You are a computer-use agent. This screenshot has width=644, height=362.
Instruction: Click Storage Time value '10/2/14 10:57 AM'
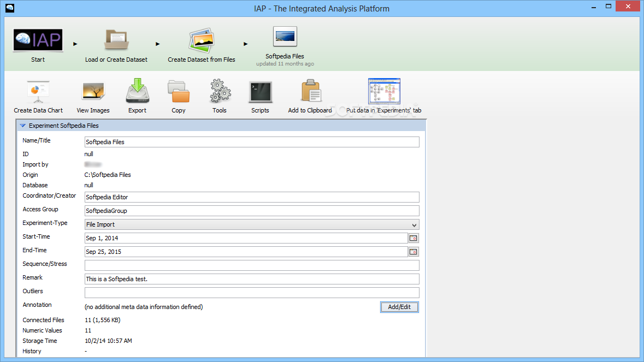coord(109,341)
